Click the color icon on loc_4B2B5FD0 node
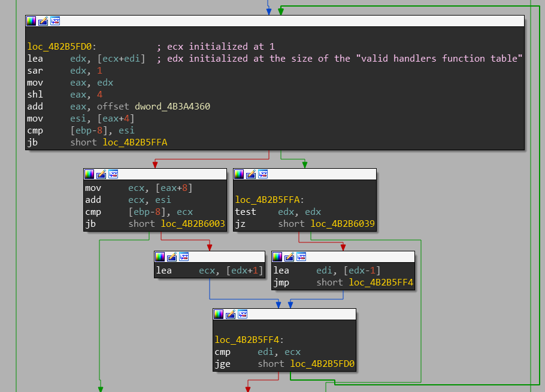This screenshot has width=545, height=392. point(31,21)
